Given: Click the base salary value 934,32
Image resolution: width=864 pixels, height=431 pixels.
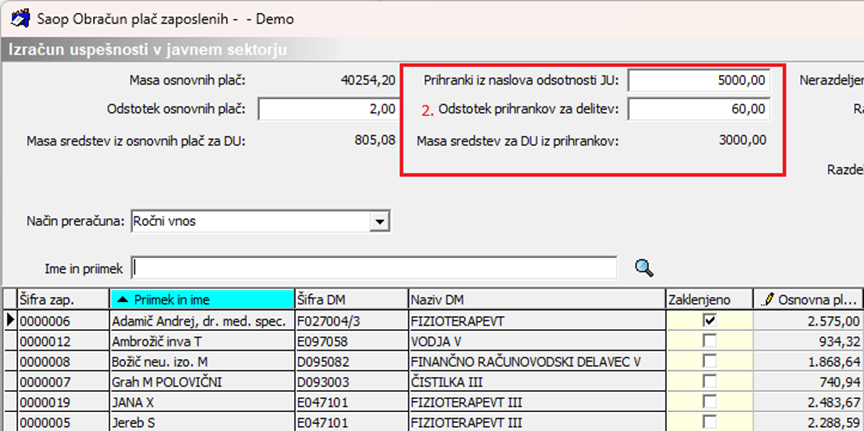Looking at the screenshot, I should click(840, 342).
